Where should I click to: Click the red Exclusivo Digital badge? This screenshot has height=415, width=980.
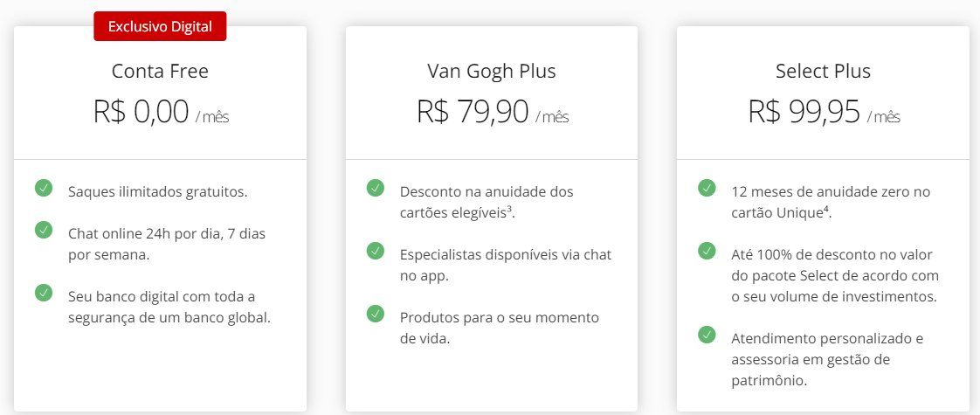pos(160,26)
